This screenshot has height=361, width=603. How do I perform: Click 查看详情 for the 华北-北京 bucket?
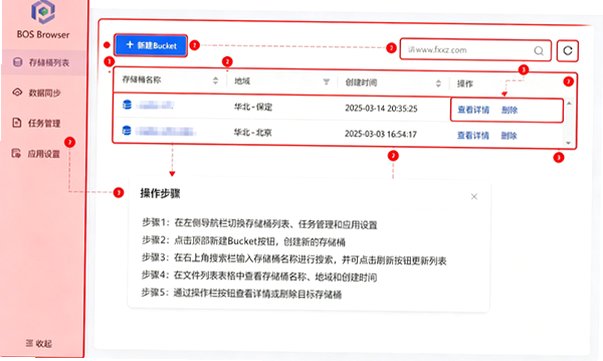coord(473,135)
